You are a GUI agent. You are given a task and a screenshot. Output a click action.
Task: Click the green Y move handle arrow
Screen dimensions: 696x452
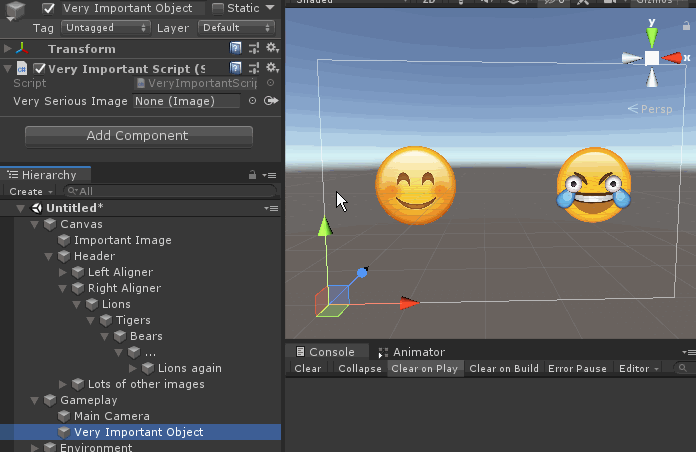(x=325, y=226)
